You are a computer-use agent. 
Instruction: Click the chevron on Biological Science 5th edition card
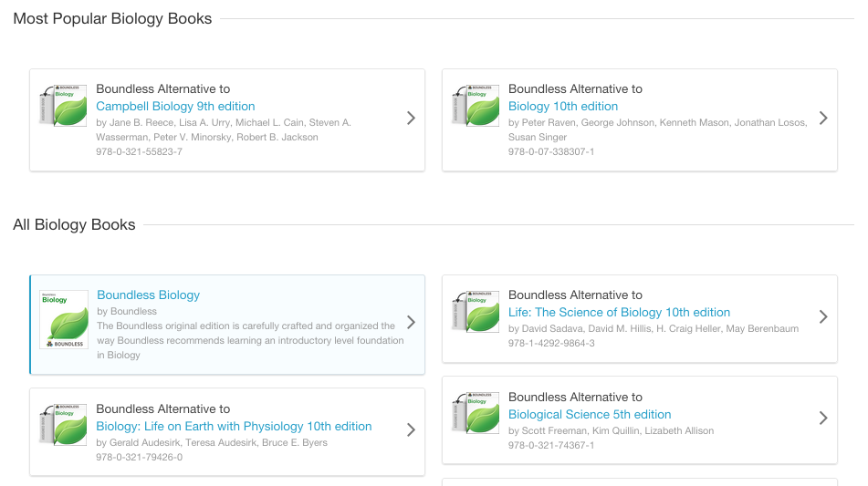point(823,418)
